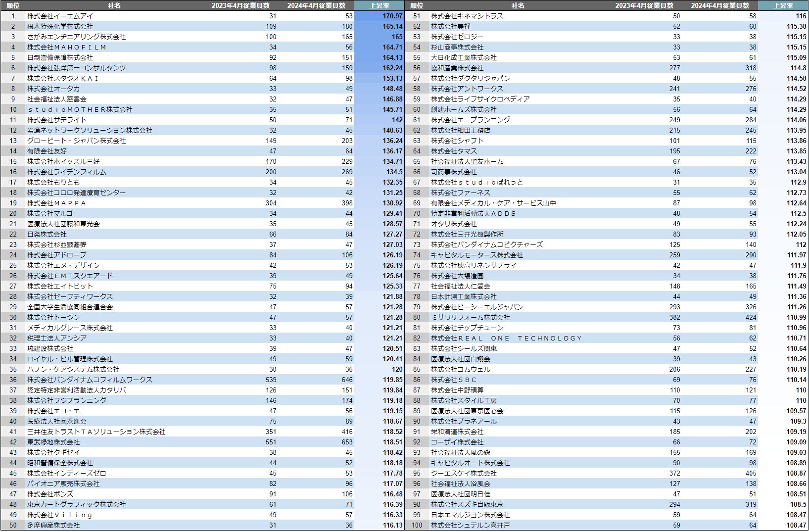Select the 多摩興産株式会社 entry
This screenshot has height=532, width=809.
(53, 525)
